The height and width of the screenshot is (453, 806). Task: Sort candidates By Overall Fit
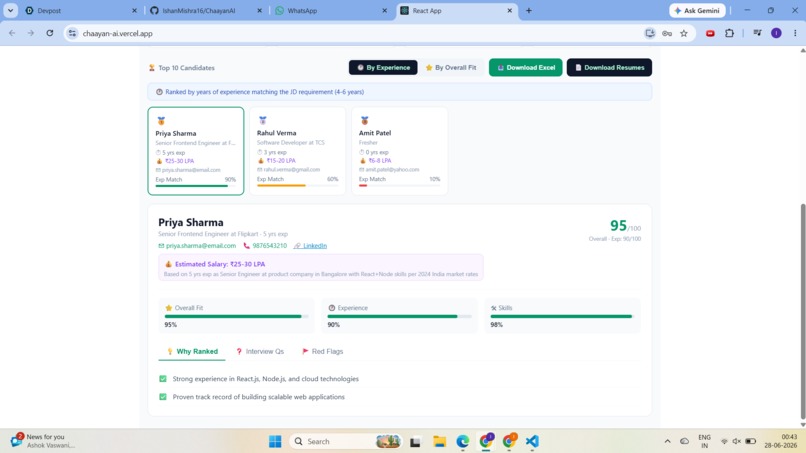click(451, 67)
